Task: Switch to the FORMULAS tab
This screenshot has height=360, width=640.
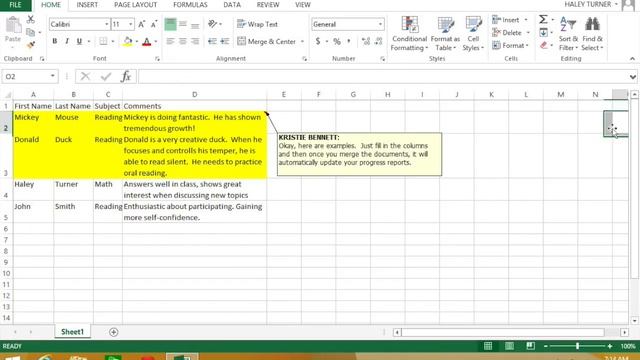Action: click(190, 5)
